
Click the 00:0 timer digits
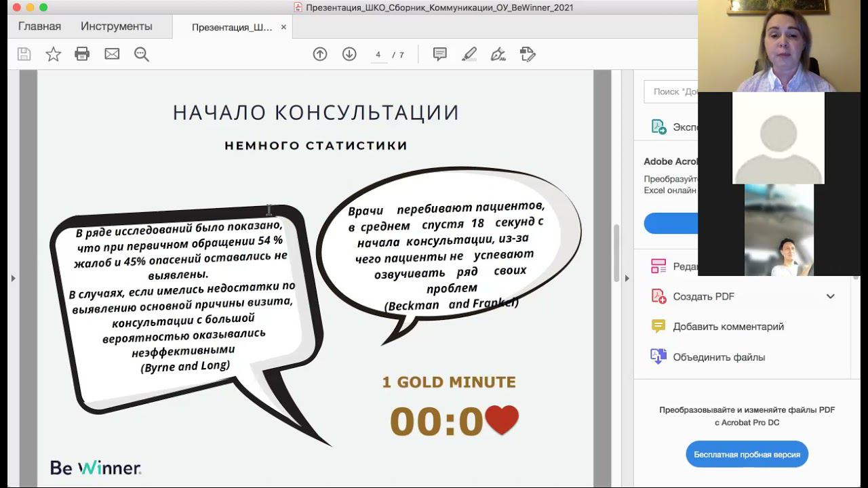click(436, 422)
